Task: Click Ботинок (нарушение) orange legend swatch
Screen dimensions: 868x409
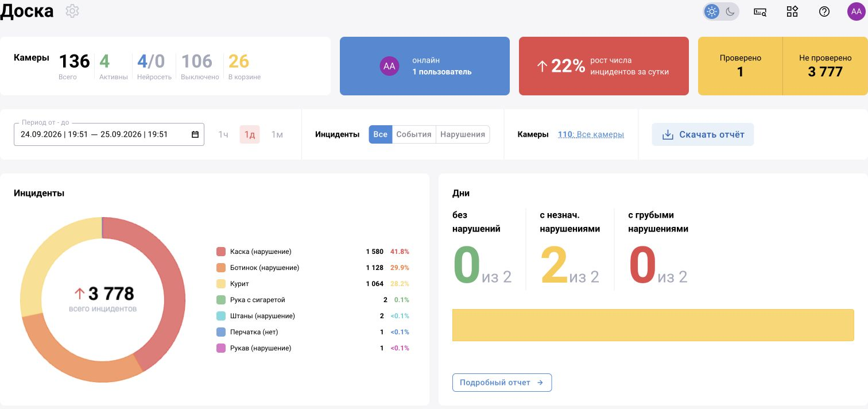Action: (x=221, y=268)
